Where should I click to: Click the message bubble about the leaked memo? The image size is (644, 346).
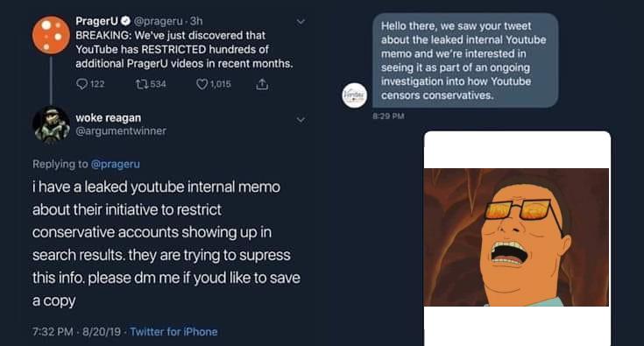pos(465,60)
